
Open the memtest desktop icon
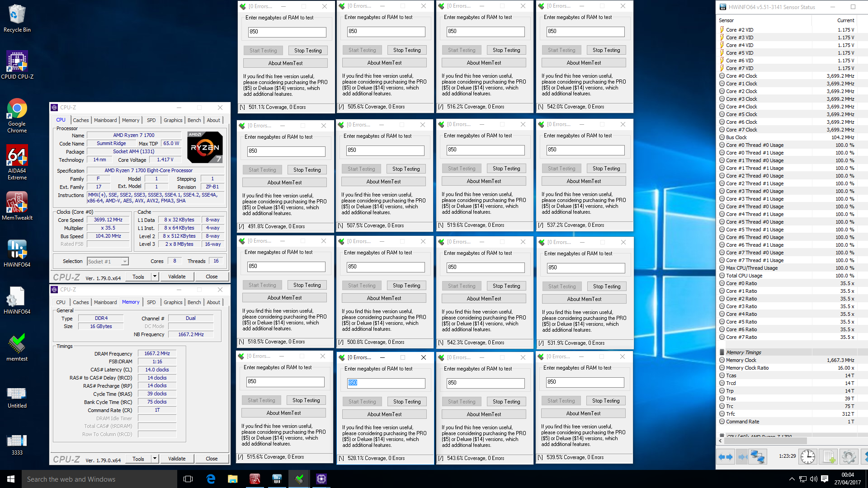pyautogui.click(x=17, y=347)
